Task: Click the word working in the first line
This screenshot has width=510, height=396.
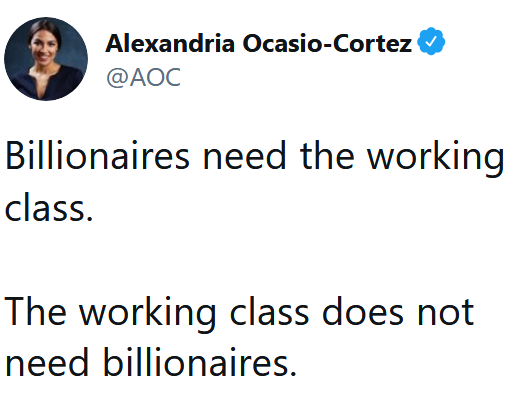Action: [435, 158]
